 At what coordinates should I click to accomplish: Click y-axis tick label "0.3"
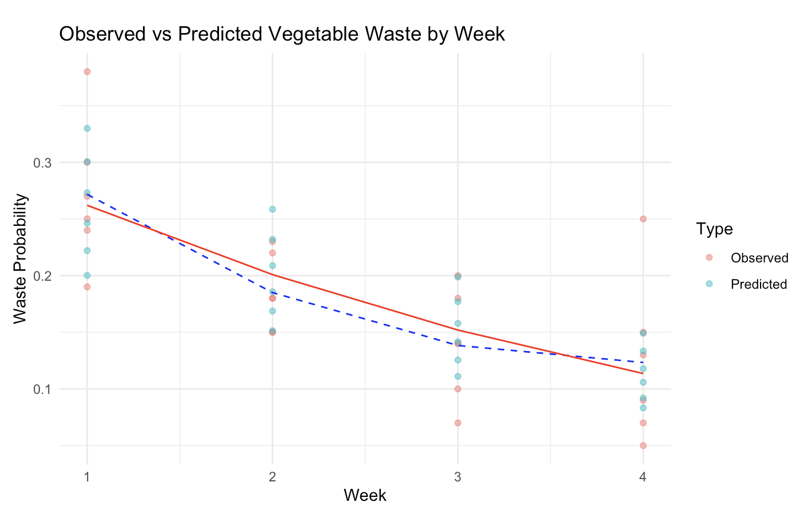42,163
